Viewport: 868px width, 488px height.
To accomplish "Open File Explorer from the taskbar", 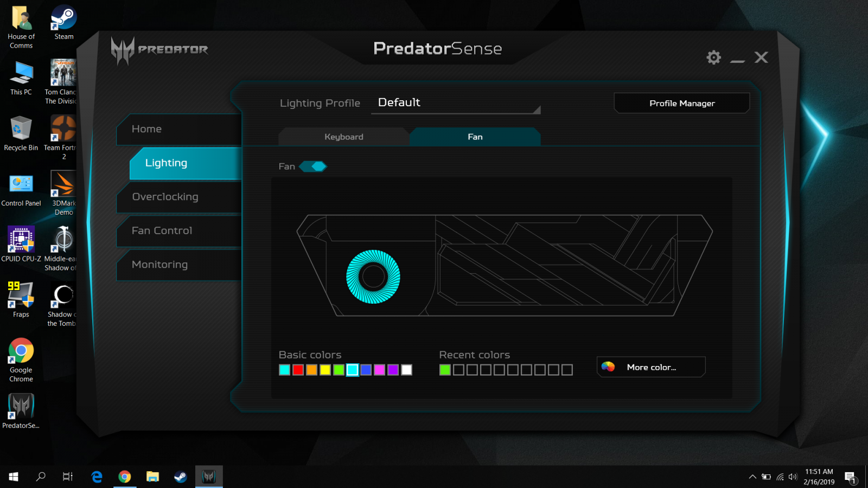I will point(152,477).
